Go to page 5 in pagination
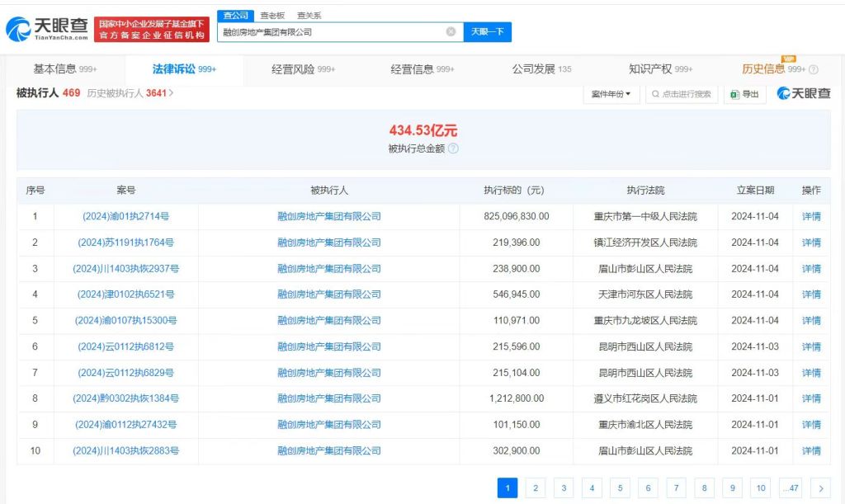Viewport: 845px width, 504px height. [620, 488]
